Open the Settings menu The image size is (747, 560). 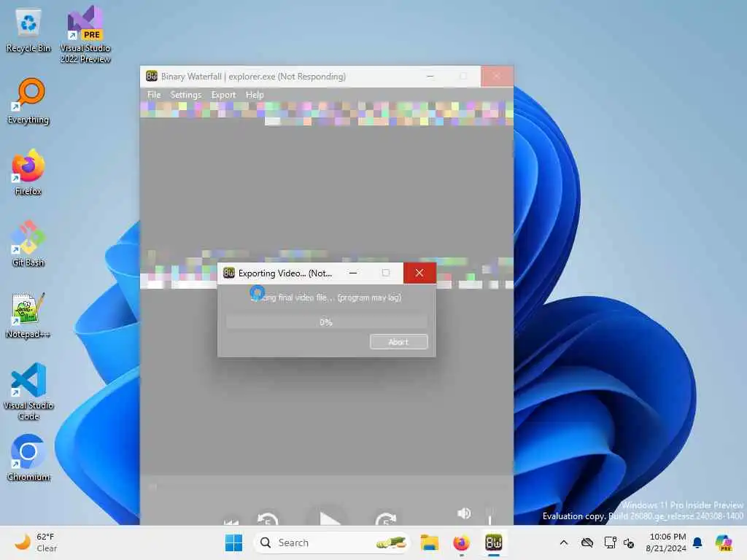(186, 95)
